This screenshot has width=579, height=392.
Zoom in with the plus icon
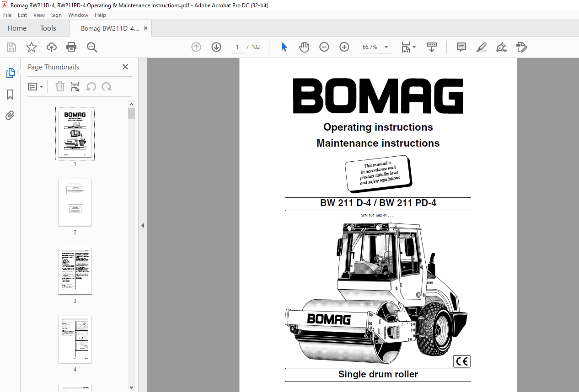(x=344, y=47)
